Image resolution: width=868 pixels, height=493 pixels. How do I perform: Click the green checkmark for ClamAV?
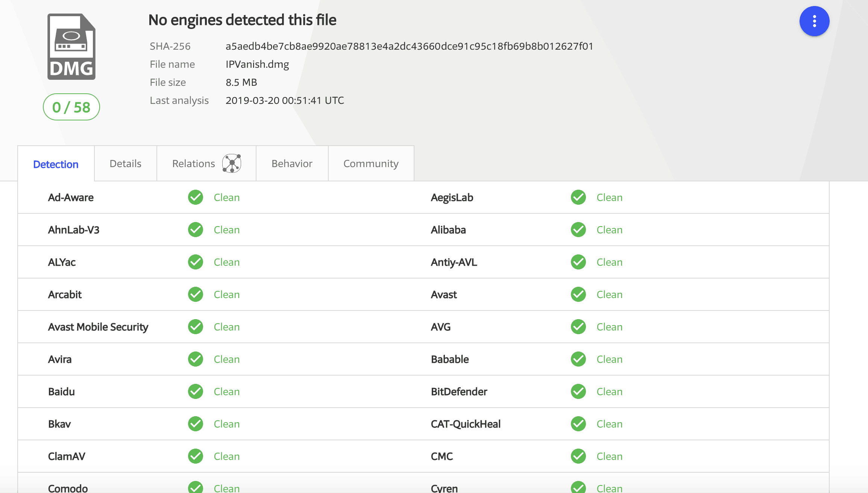(196, 456)
